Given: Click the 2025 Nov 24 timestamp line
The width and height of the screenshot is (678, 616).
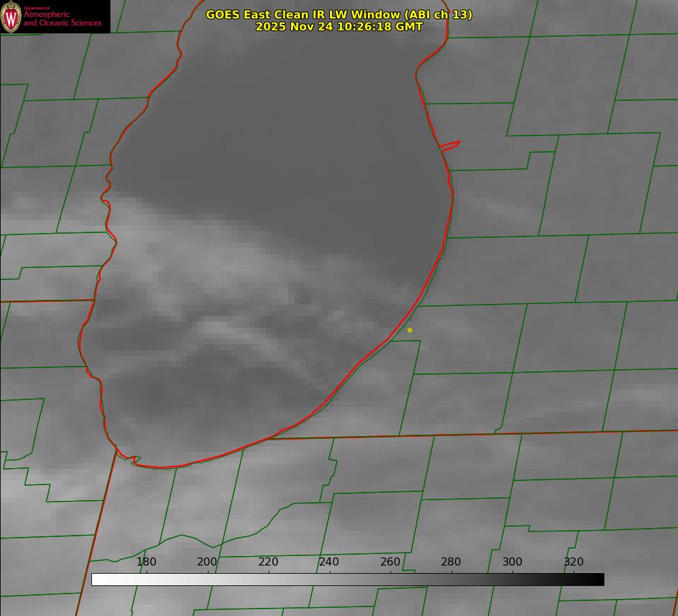Looking at the screenshot, I should pyautogui.click(x=339, y=27).
